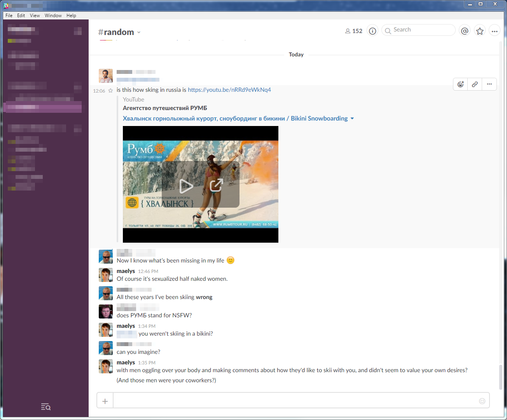Open avatar of 12:06 message poster
The width and height of the screenshot is (507, 420).
click(x=106, y=76)
